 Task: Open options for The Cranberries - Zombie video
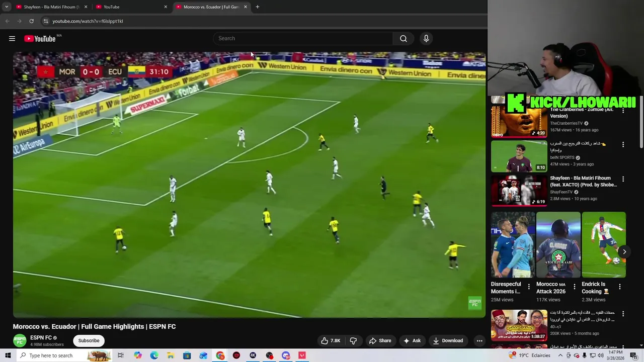(623, 110)
